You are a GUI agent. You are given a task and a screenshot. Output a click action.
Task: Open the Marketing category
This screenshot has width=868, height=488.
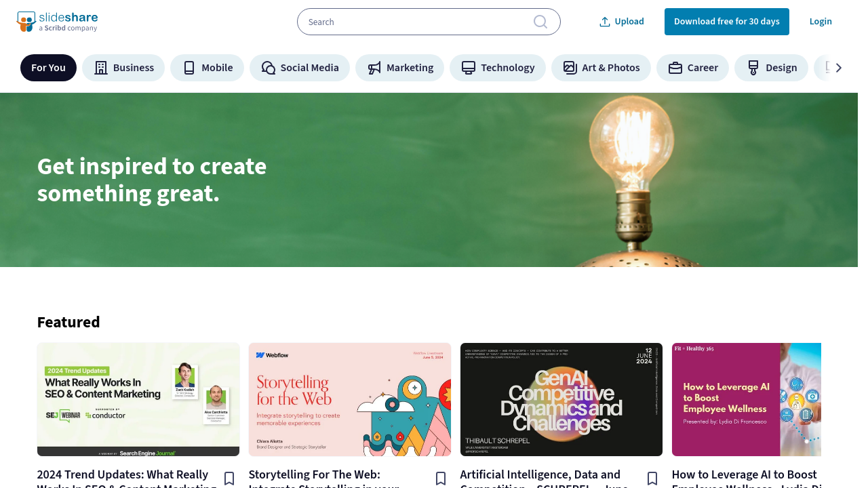click(x=399, y=68)
